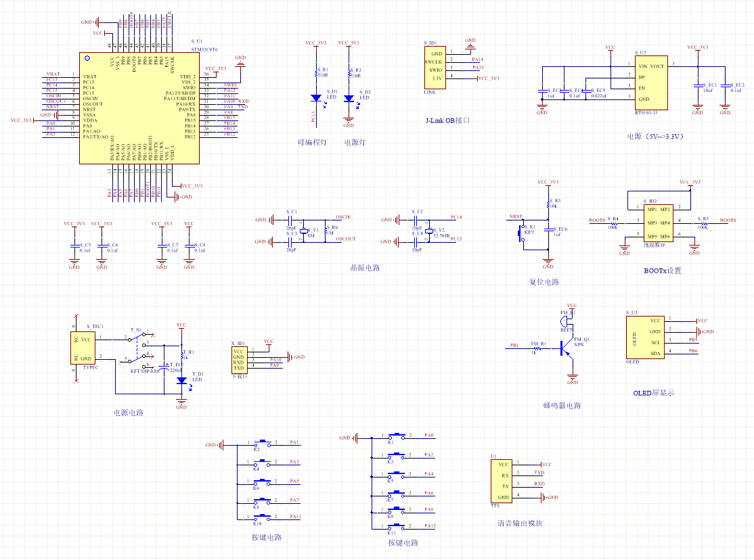
Task: Select the 8M crystal S_Y1
Action: click(303, 230)
